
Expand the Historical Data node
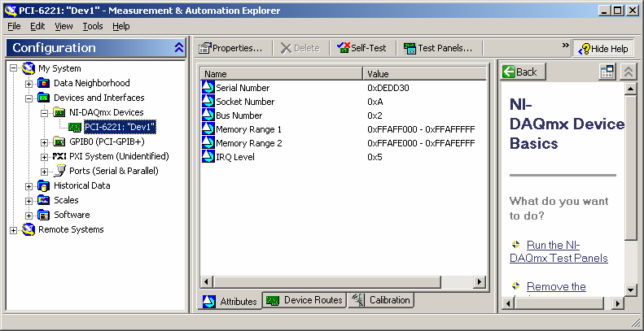click(x=28, y=186)
